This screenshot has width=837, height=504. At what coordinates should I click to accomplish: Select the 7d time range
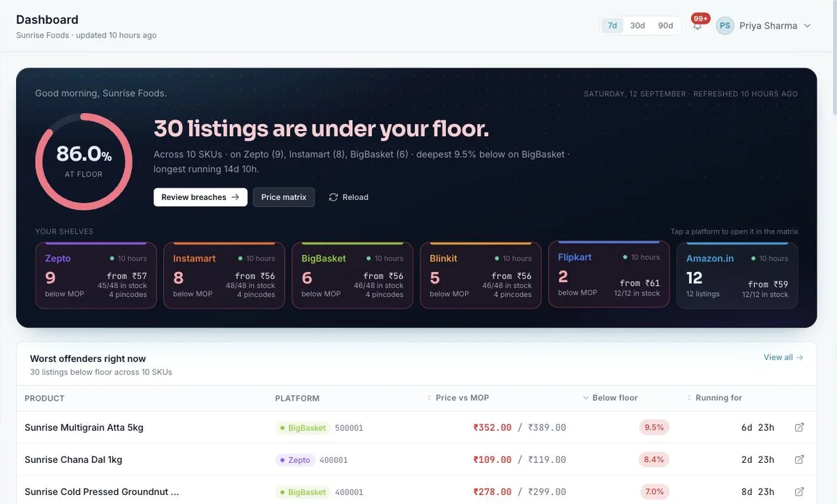click(x=612, y=26)
